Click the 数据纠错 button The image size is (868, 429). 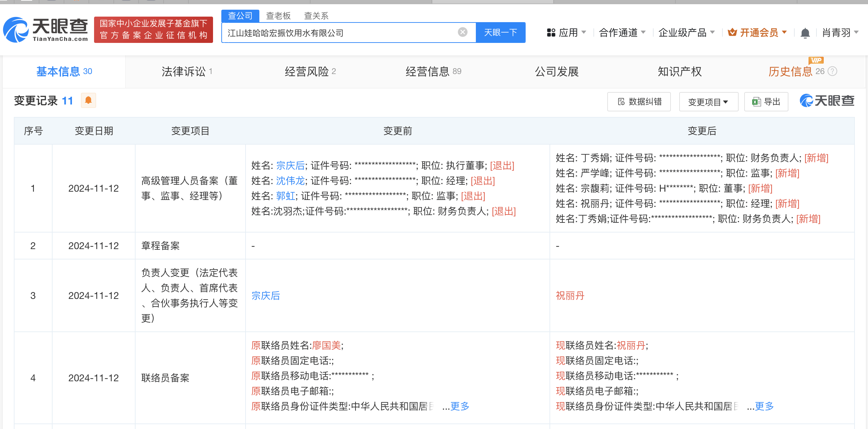coord(639,102)
